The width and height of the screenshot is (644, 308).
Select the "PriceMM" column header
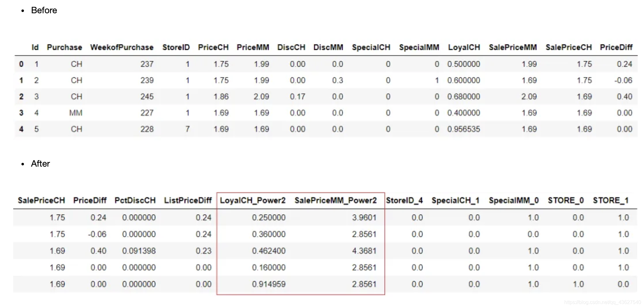(253, 47)
